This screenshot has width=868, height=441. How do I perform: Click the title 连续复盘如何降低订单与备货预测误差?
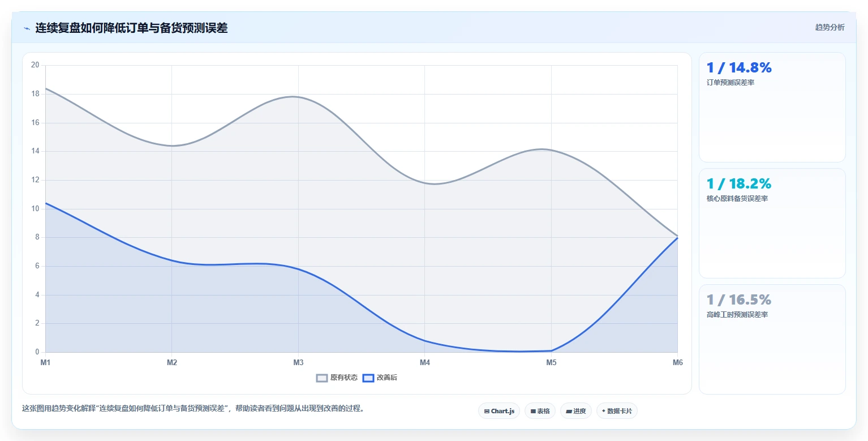click(131, 28)
